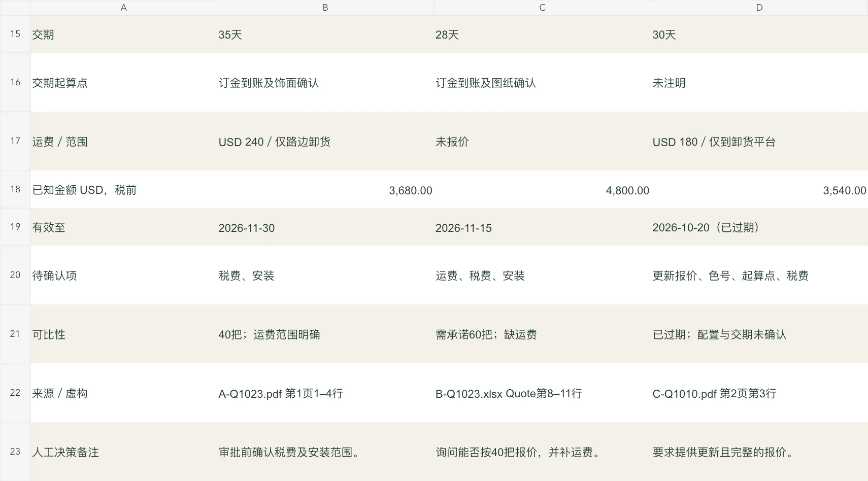Click cell '订金到账及饰面确认'

point(325,82)
